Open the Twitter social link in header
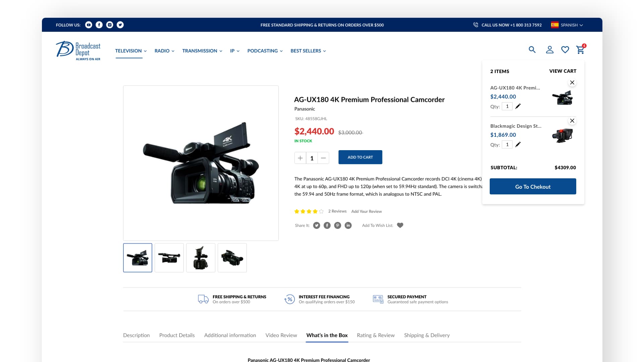Viewport: 644px width, 362px height. [120, 25]
